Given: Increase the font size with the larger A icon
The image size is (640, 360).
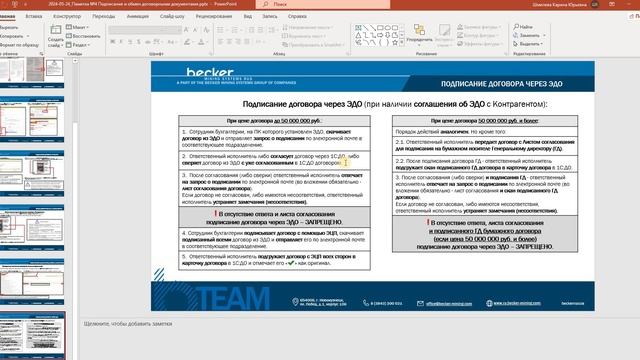Looking at the screenshot, I should coord(186,30).
